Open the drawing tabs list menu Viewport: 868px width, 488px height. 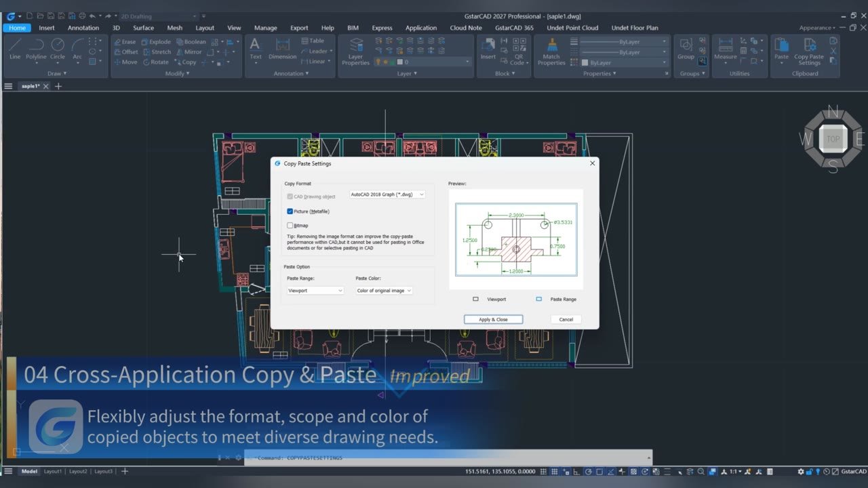pyautogui.click(x=8, y=86)
